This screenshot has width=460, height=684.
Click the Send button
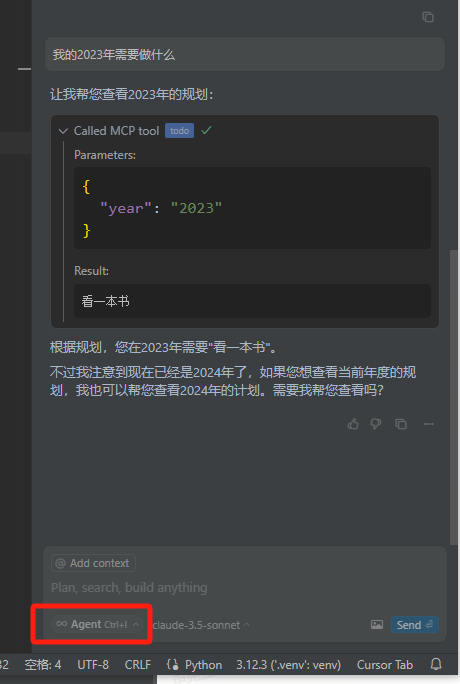[415, 625]
